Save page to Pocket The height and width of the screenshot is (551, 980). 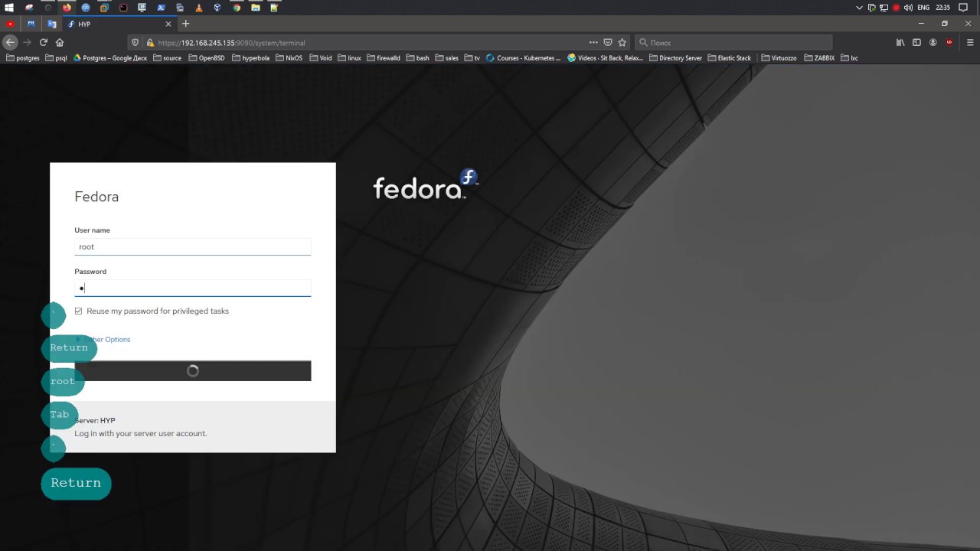tap(608, 42)
